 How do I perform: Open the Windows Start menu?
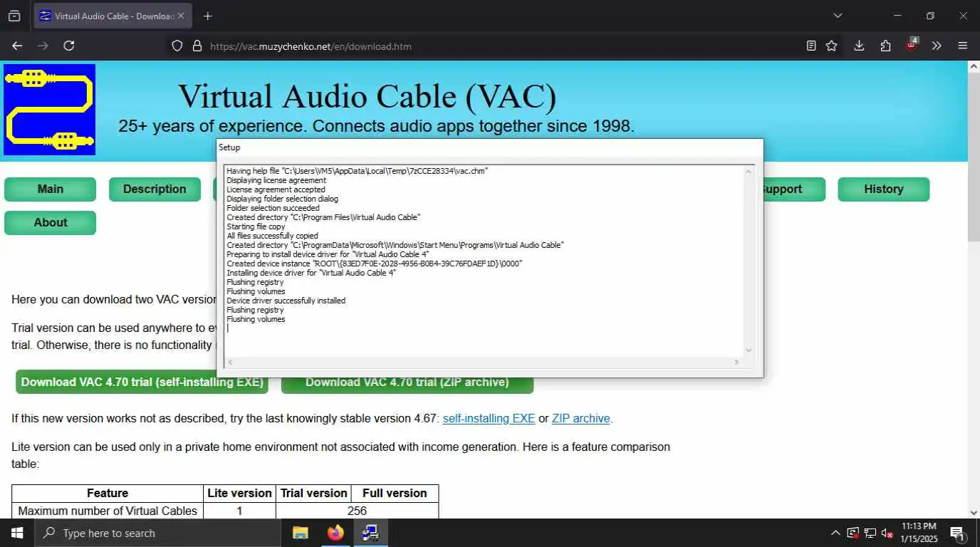[x=17, y=533]
